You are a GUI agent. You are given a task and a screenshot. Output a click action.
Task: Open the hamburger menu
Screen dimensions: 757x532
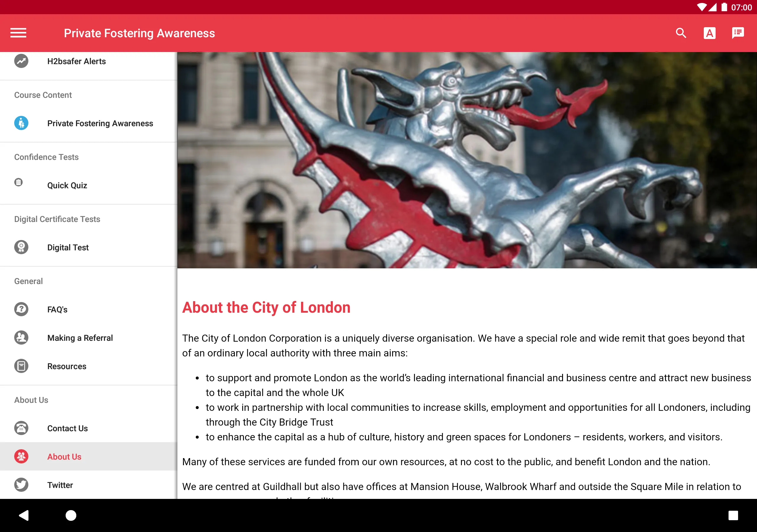[x=18, y=33]
